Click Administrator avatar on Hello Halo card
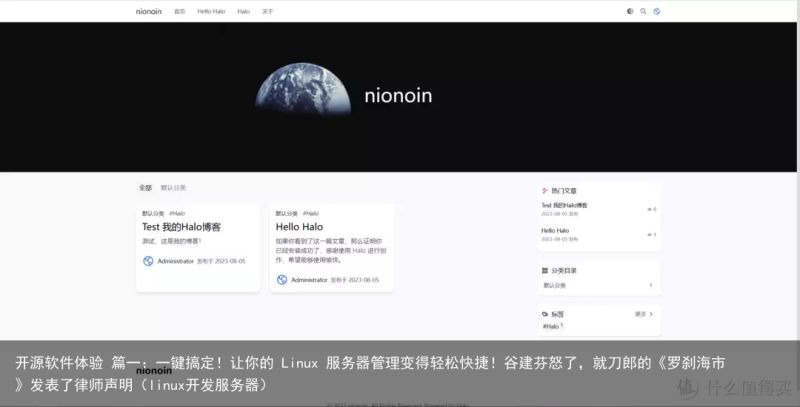 [x=282, y=279]
